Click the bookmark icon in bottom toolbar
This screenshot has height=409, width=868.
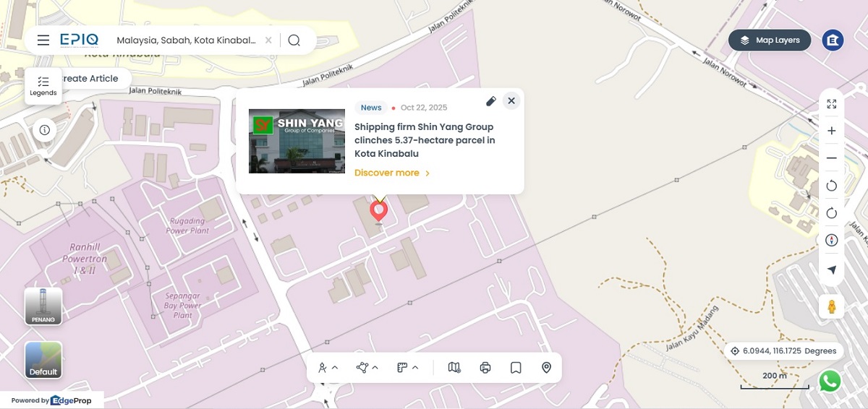[516, 368]
